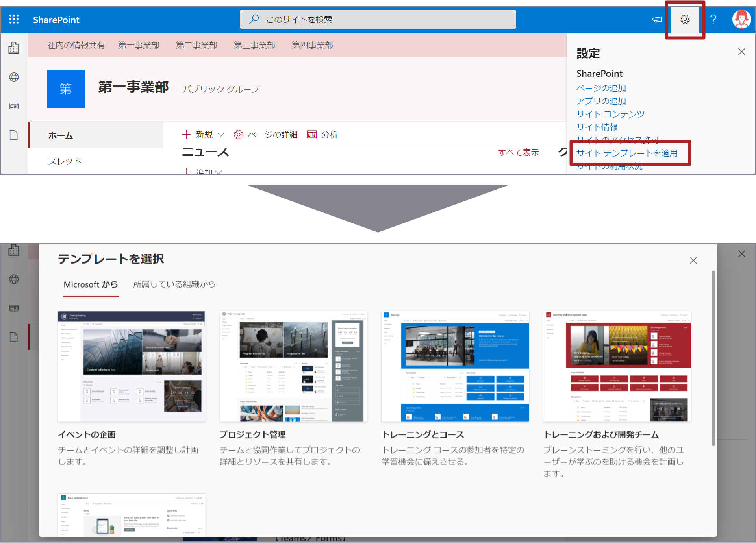Click パブリック グループ label
The height and width of the screenshot is (543, 756).
pos(221,89)
